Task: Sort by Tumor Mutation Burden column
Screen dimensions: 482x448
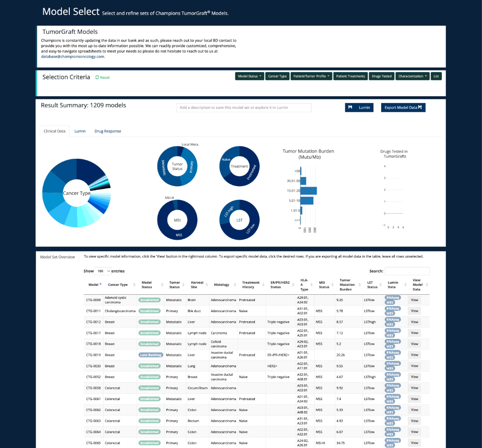Action: coord(348,285)
